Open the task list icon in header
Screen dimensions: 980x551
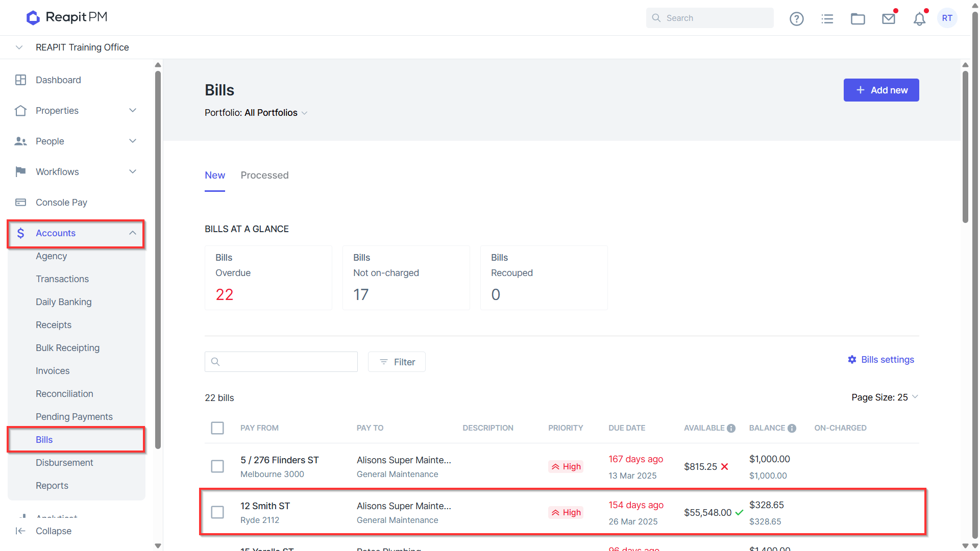(x=827, y=19)
